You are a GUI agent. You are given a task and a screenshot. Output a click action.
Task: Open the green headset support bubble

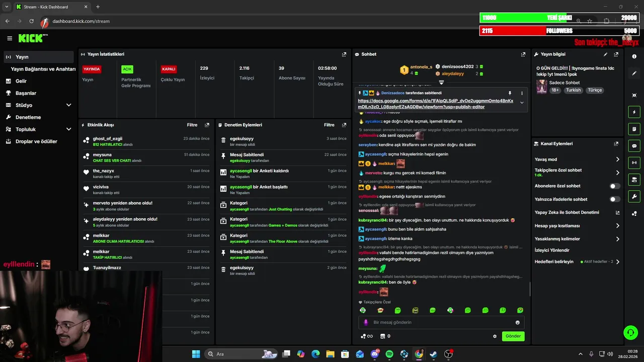(x=630, y=332)
